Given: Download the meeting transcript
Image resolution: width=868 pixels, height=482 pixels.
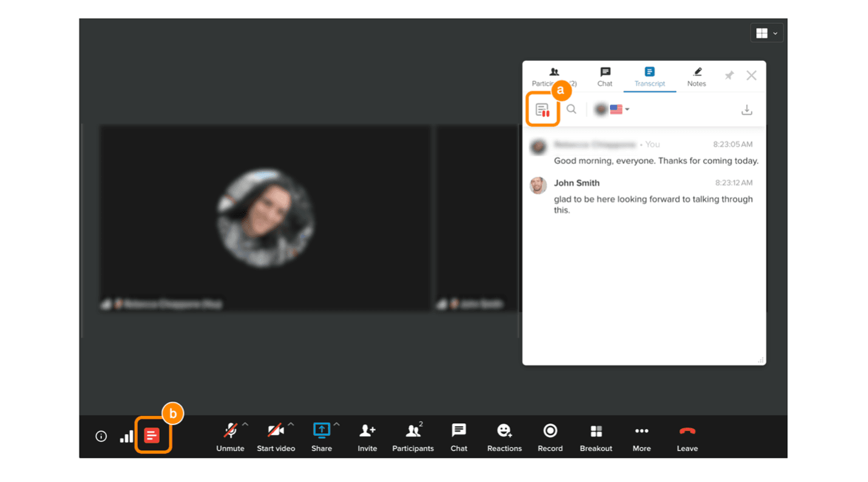Looking at the screenshot, I should [x=747, y=109].
